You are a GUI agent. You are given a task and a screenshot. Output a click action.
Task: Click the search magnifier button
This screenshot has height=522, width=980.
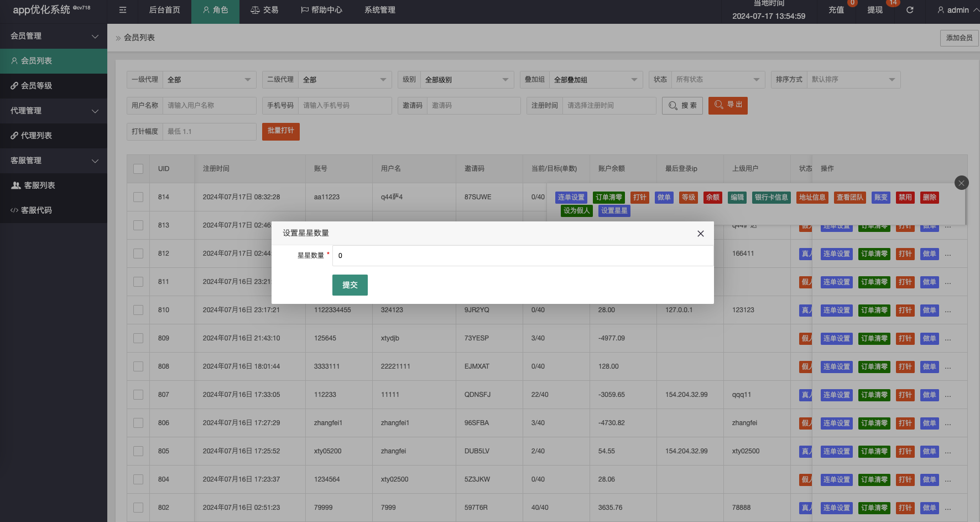coord(682,106)
